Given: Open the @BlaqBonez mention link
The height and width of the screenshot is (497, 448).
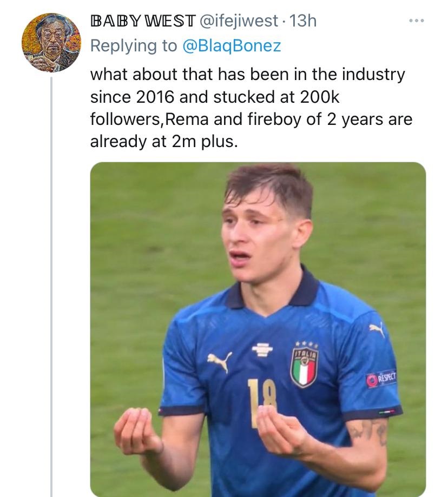Looking at the screenshot, I should 231,45.
